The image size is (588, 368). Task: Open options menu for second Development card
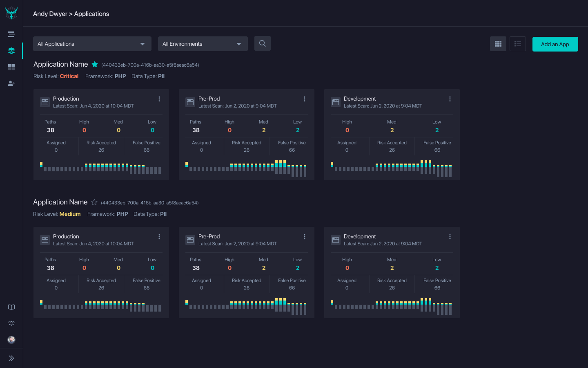coord(450,237)
